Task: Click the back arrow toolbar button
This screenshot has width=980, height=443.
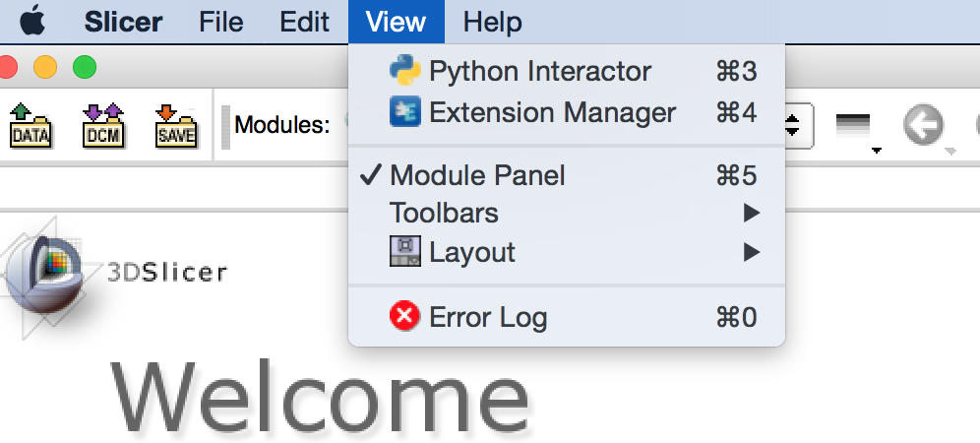Action: tap(923, 125)
